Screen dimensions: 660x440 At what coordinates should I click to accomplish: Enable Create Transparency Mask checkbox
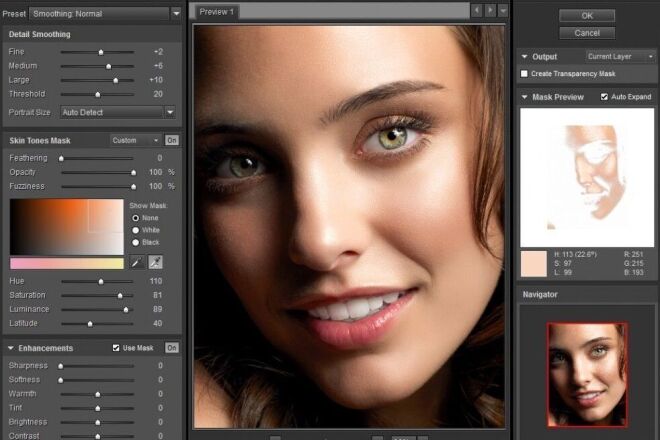click(526, 74)
